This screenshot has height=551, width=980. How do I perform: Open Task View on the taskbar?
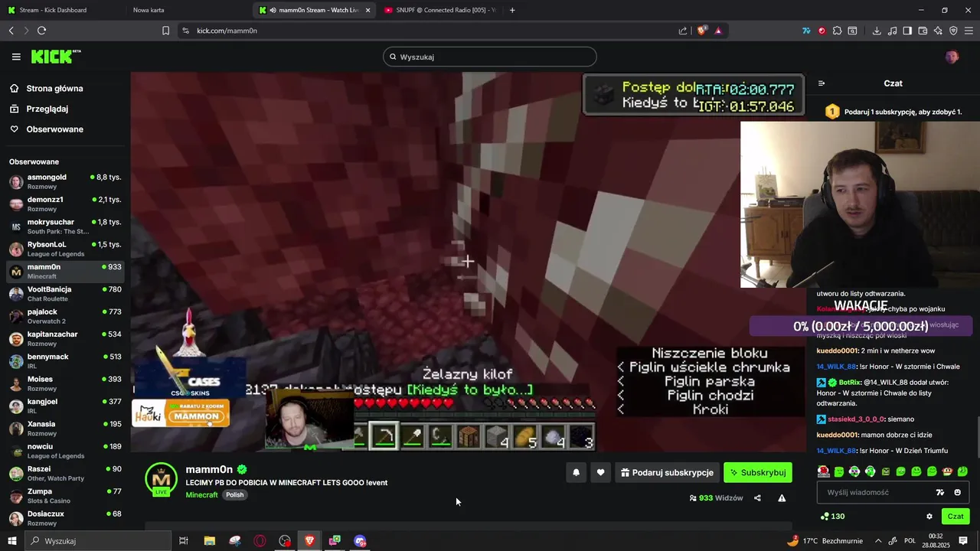click(x=184, y=541)
